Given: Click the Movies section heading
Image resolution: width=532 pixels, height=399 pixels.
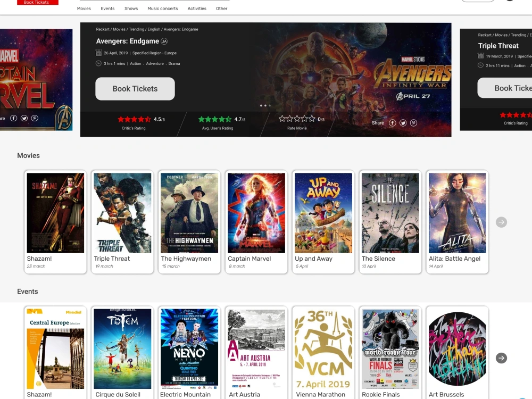Looking at the screenshot, I should 29,155.
